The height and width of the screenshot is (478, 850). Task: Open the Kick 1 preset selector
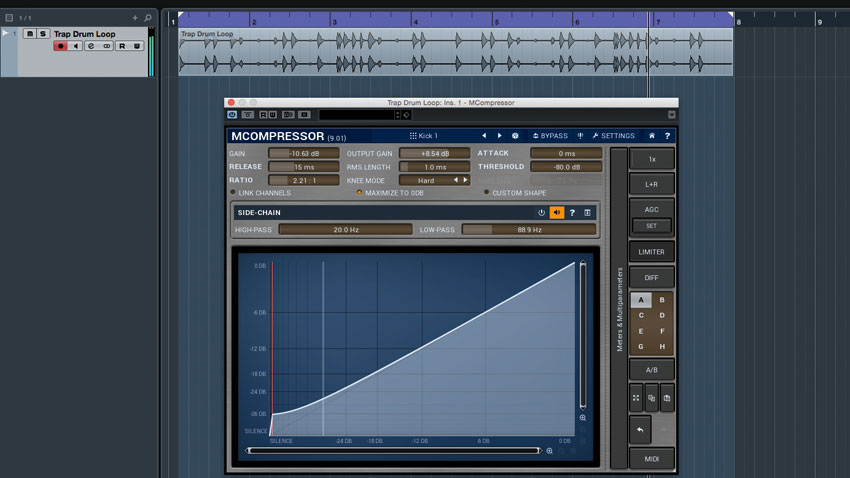423,136
